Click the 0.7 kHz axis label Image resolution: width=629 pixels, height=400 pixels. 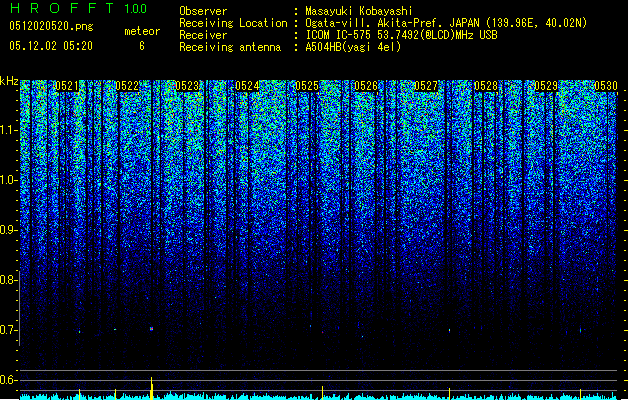(x=8, y=330)
